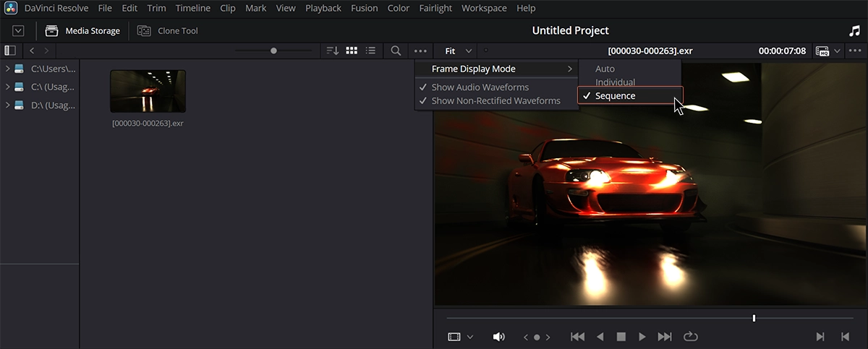The height and width of the screenshot is (349, 868).
Task: Open the Media Storage panel
Action: coord(82,31)
